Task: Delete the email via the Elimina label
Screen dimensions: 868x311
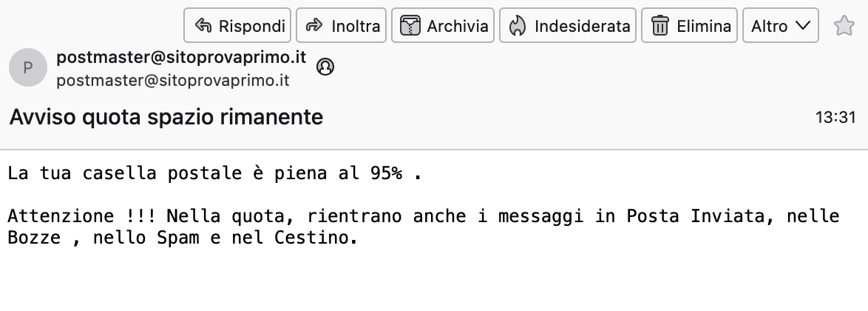Action: (704, 27)
